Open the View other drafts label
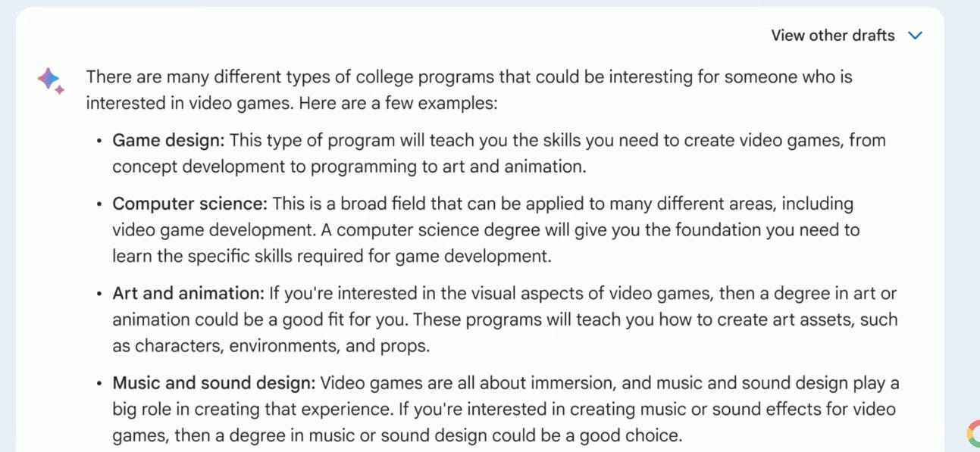The image size is (980, 452). pyautogui.click(x=833, y=36)
